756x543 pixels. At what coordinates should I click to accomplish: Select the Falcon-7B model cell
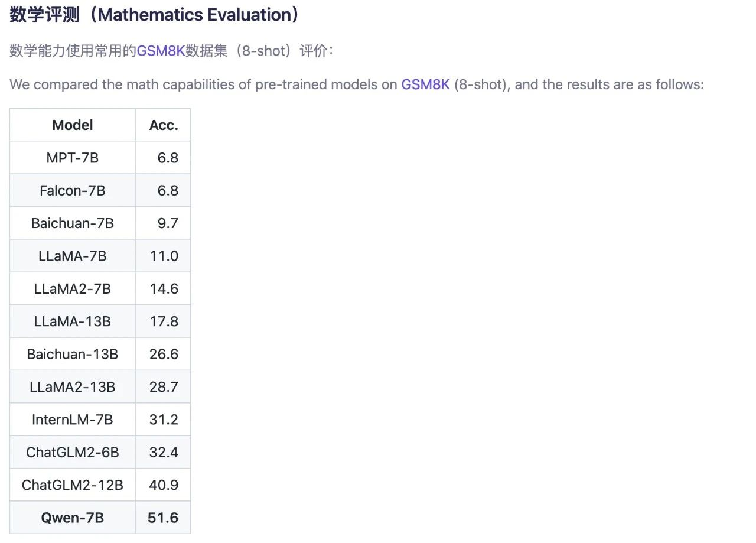click(x=73, y=191)
